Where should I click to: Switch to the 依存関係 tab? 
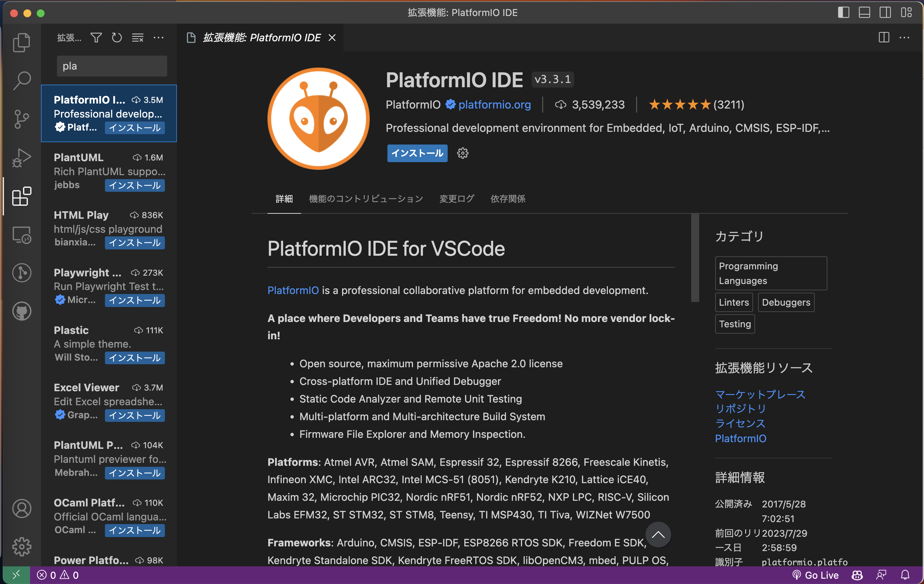point(508,199)
